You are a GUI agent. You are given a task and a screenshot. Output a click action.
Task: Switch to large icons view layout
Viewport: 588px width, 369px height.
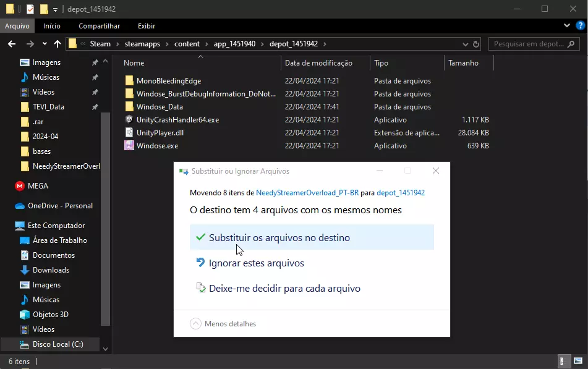click(x=578, y=361)
